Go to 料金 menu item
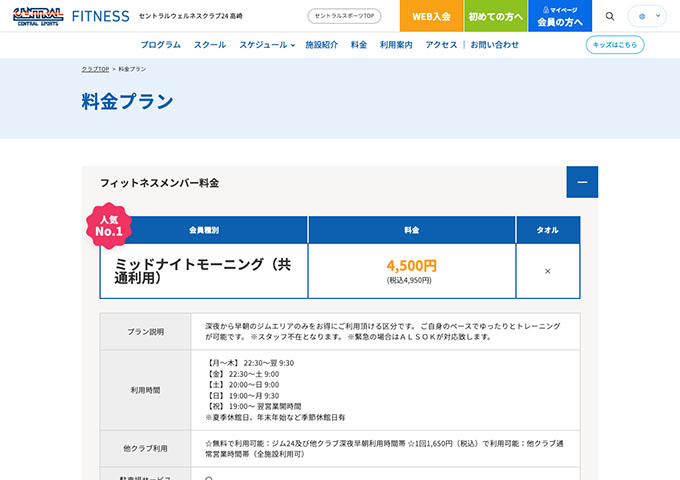This screenshot has height=480, width=680. tap(359, 45)
